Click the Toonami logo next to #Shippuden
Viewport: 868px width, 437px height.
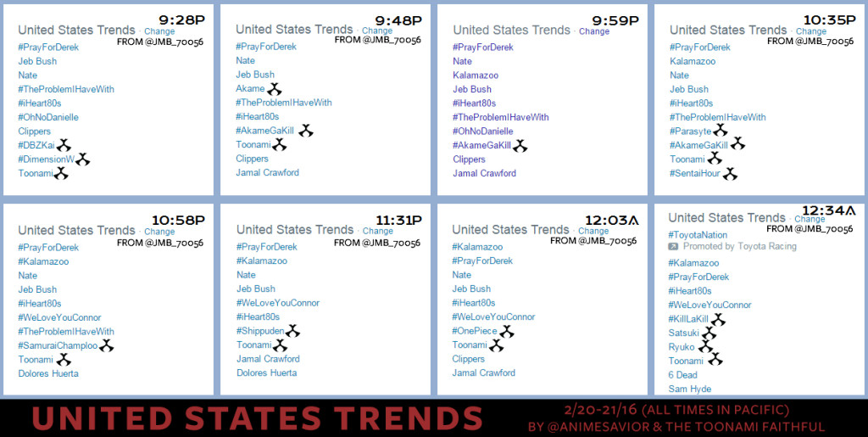click(292, 331)
